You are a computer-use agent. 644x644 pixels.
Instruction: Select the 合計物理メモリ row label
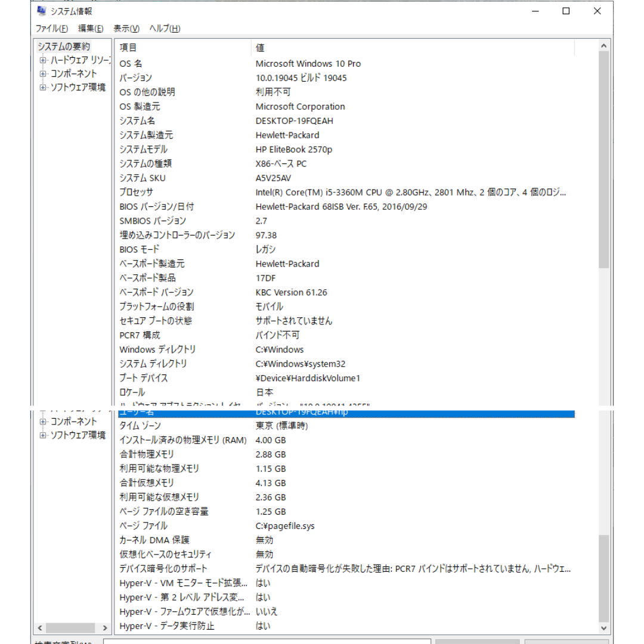coord(147,454)
